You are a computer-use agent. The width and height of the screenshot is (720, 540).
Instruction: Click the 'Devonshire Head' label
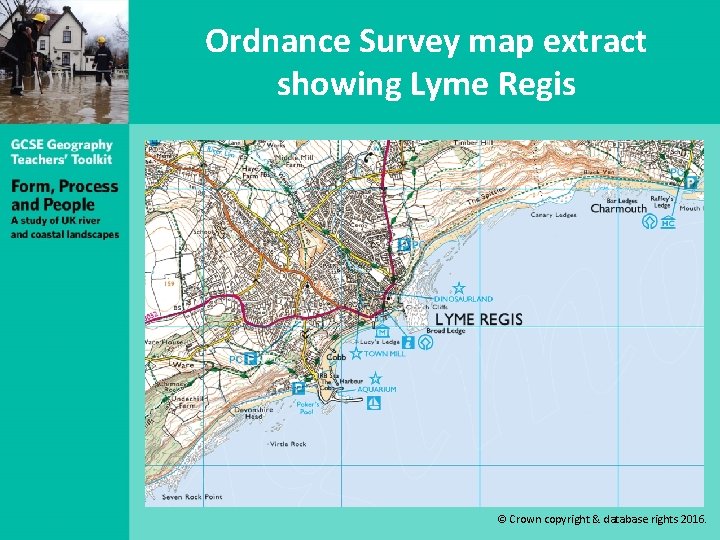[x=253, y=413]
